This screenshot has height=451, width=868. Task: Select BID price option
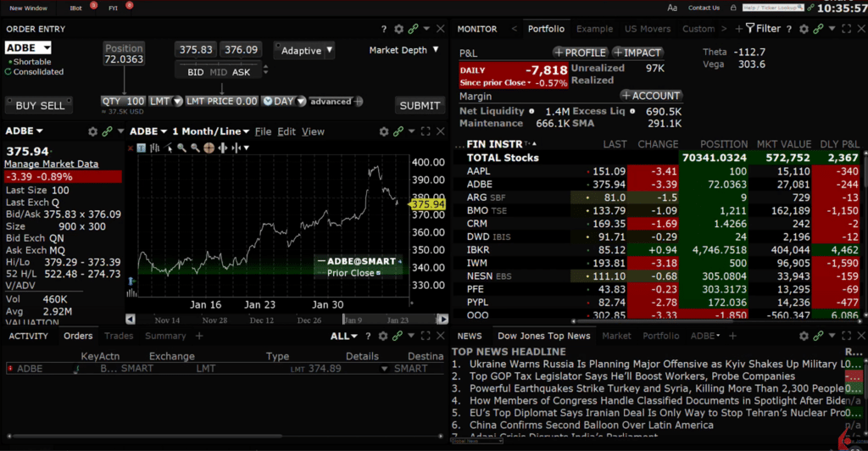(196, 72)
